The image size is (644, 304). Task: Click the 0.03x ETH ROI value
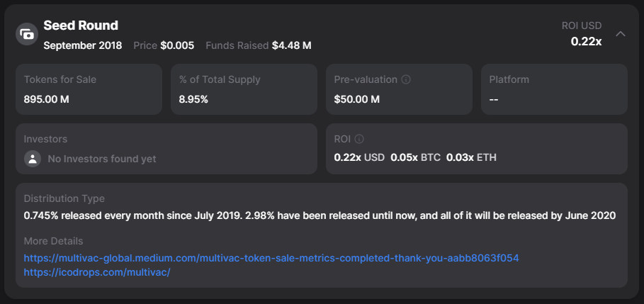(x=471, y=157)
